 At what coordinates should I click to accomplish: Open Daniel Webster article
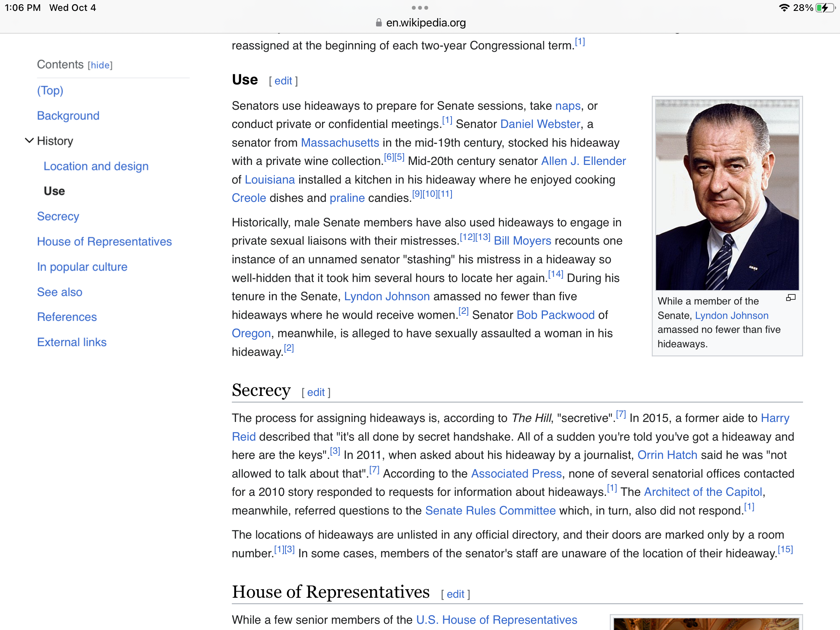540,124
